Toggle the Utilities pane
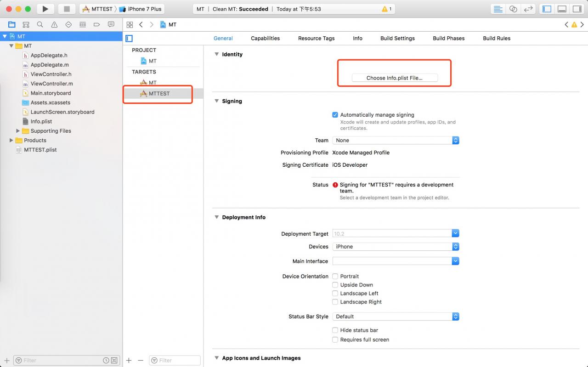Viewport: 588px width, 367px height. click(x=577, y=9)
